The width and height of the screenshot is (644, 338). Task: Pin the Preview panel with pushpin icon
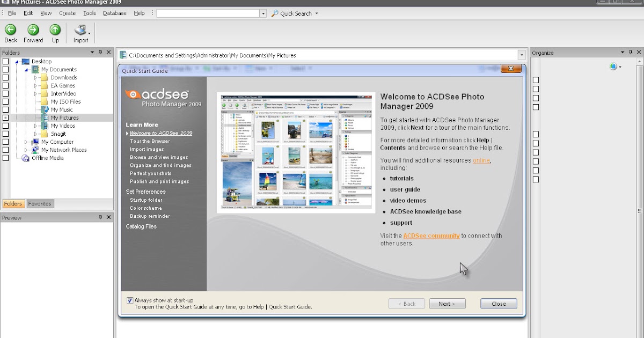coord(100,217)
